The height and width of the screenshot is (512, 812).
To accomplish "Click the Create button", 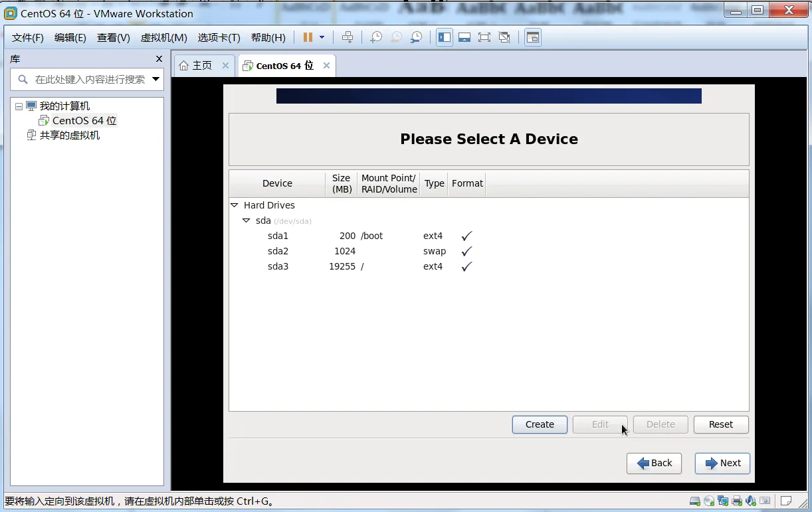I will click(540, 424).
